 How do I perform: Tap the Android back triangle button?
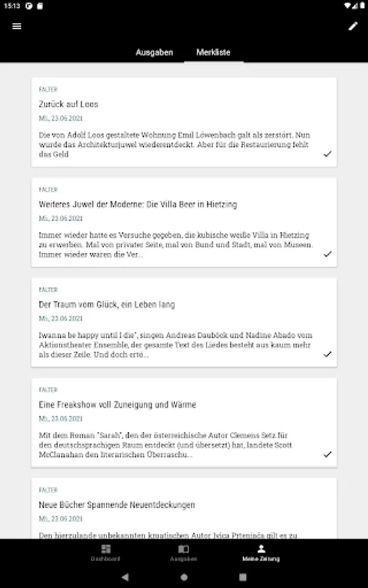(x=125, y=577)
